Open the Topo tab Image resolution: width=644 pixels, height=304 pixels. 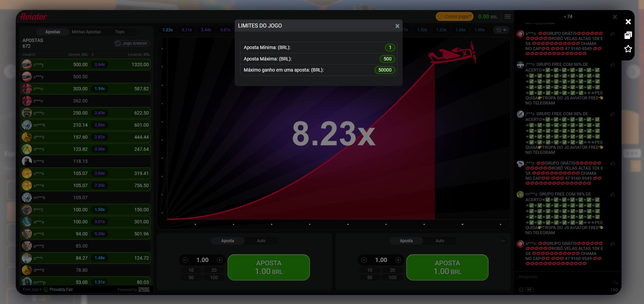coord(120,32)
